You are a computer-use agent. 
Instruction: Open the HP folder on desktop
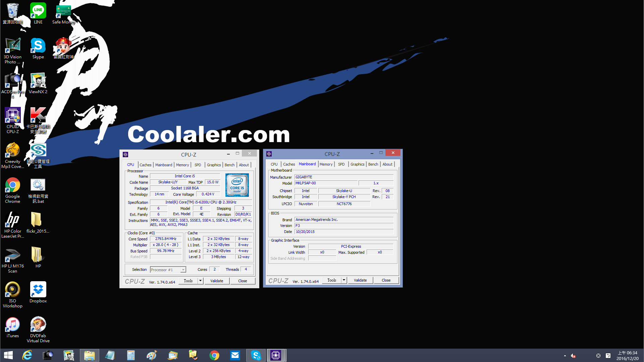pos(38,258)
